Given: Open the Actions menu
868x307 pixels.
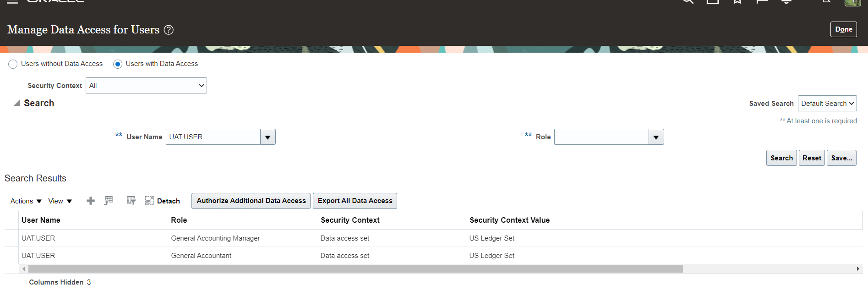Looking at the screenshot, I should pos(26,201).
